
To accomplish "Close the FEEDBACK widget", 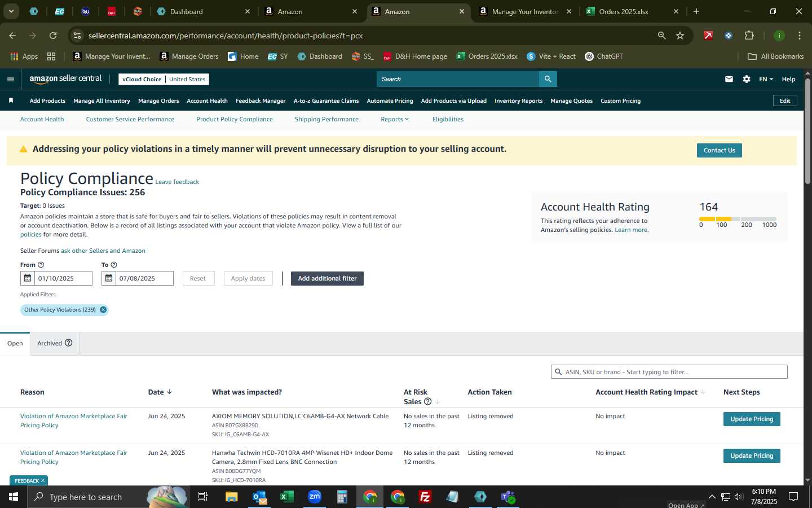I will point(43,481).
